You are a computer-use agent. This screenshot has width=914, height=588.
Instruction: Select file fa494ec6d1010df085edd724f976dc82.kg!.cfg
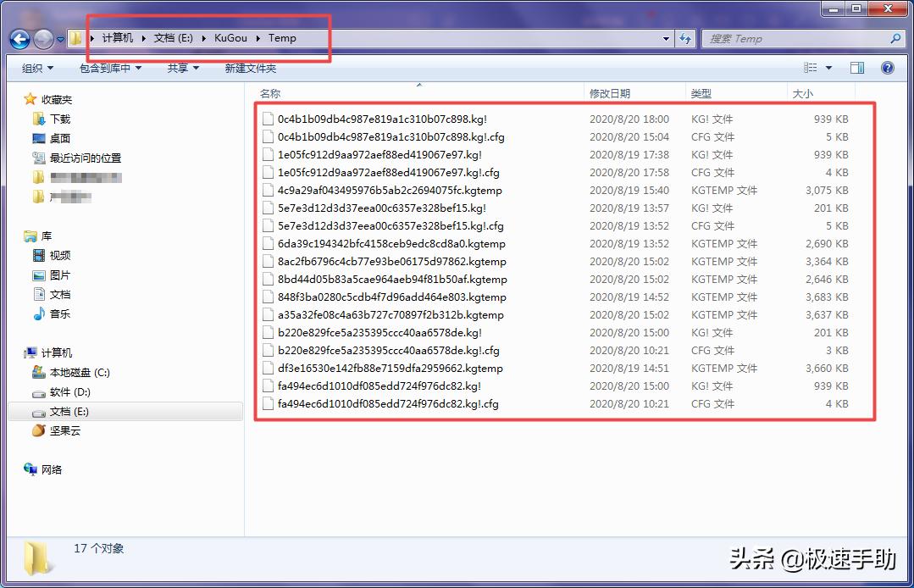[388, 403]
